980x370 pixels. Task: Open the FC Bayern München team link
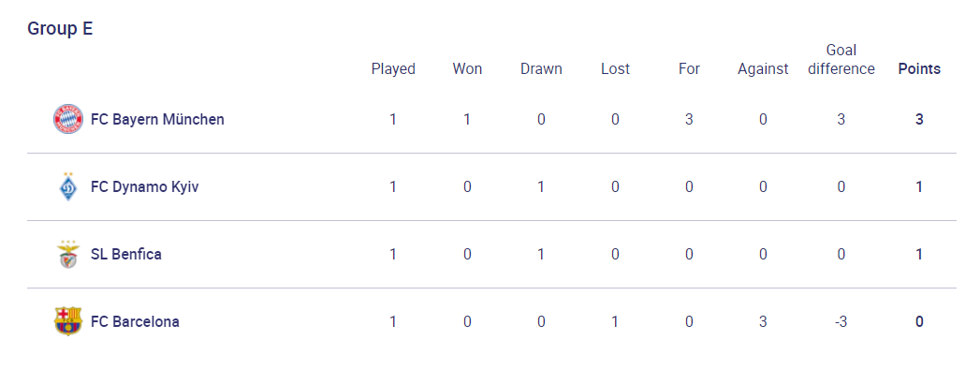pos(157,119)
